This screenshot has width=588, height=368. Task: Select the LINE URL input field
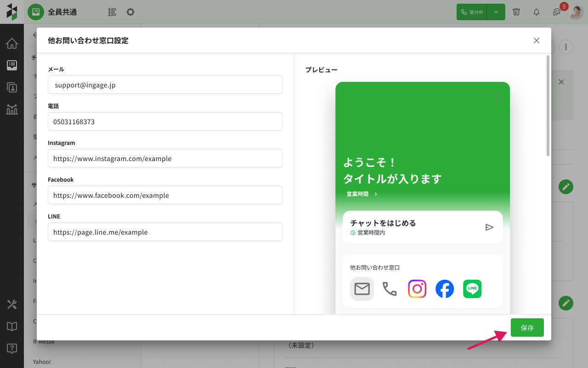165,232
